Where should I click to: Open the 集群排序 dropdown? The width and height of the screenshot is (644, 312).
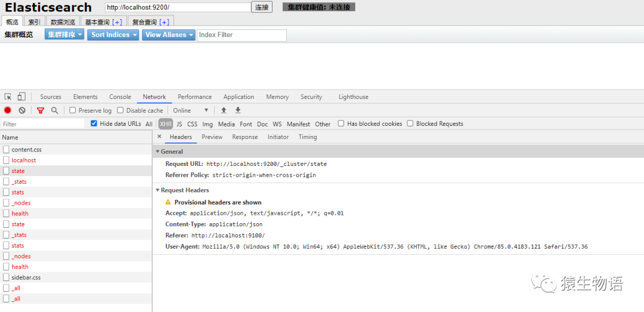tap(64, 35)
